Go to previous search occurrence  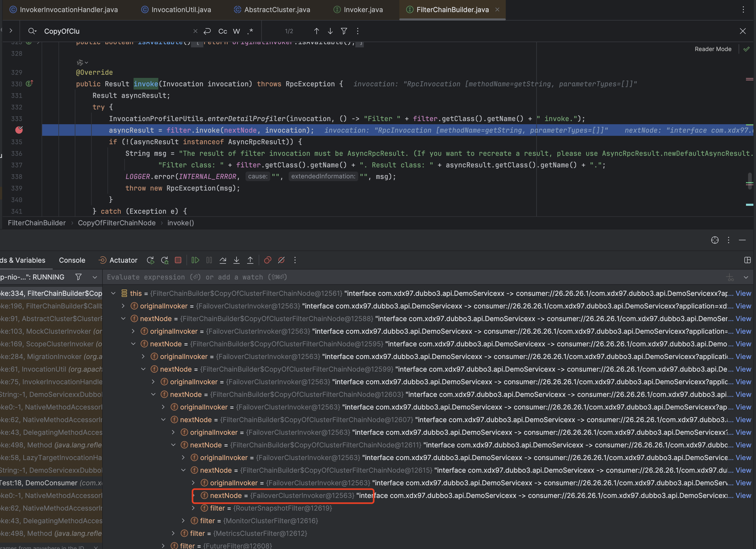[x=316, y=31]
